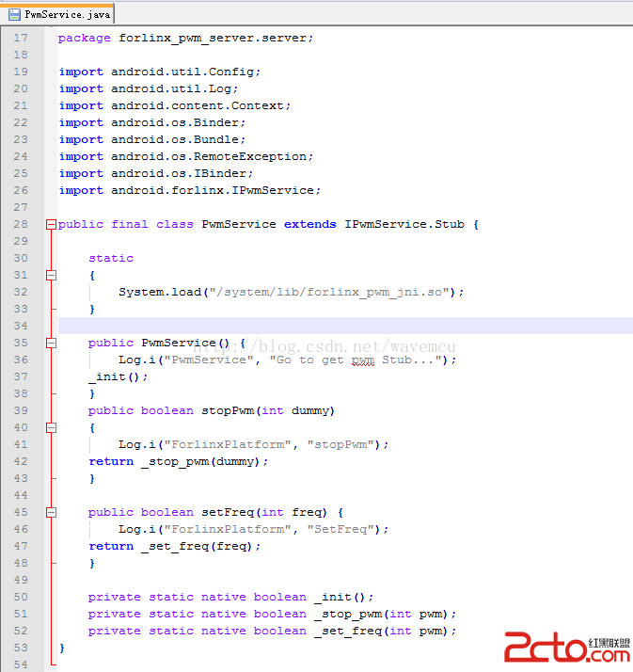Click the text 'android.util.Config;'
This screenshot has height=672, width=633.
185,72
